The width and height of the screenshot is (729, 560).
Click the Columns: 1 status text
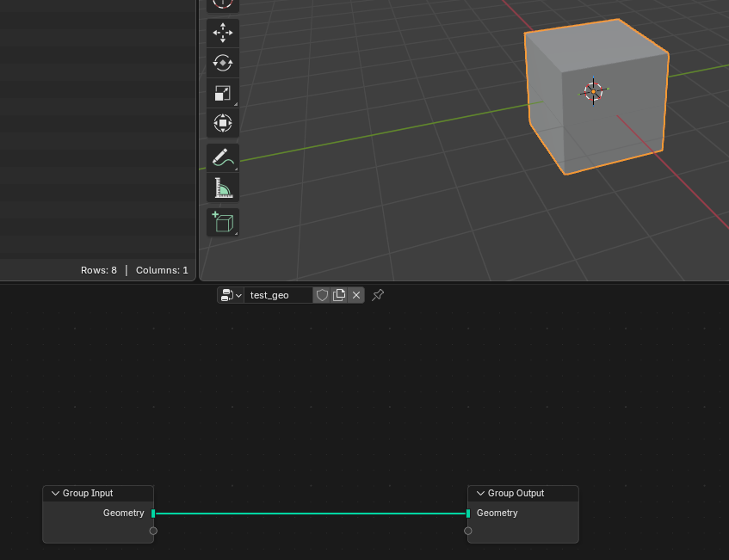pyautogui.click(x=162, y=270)
